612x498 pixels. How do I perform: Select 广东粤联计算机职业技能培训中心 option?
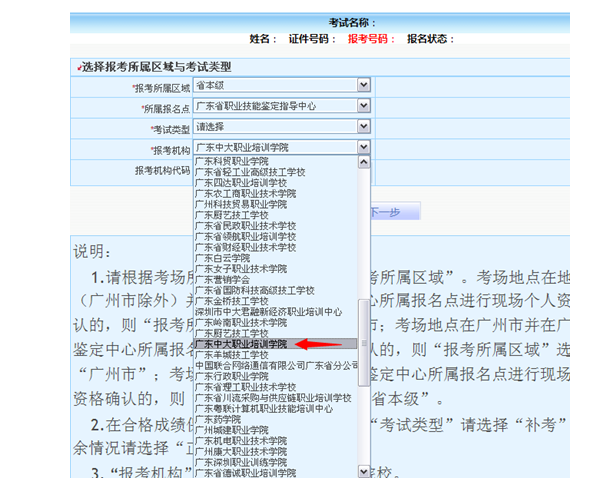point(264,409)
